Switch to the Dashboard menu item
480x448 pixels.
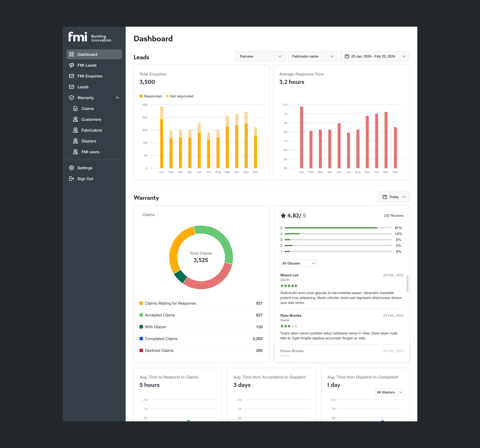click(x=87, y=54)
